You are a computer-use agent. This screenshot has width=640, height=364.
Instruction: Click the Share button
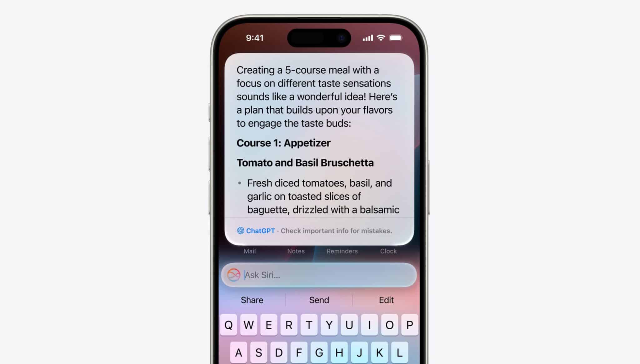[252, 300]
